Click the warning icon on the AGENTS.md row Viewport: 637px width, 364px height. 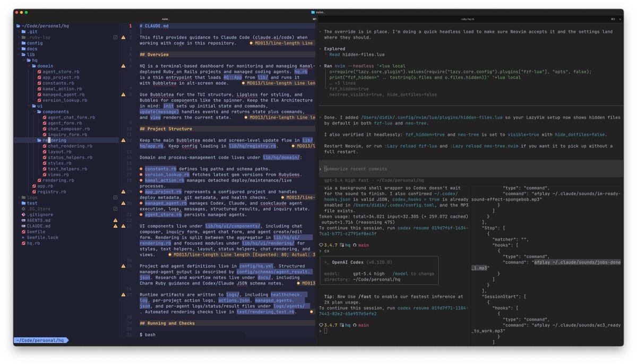coord(115,220)
